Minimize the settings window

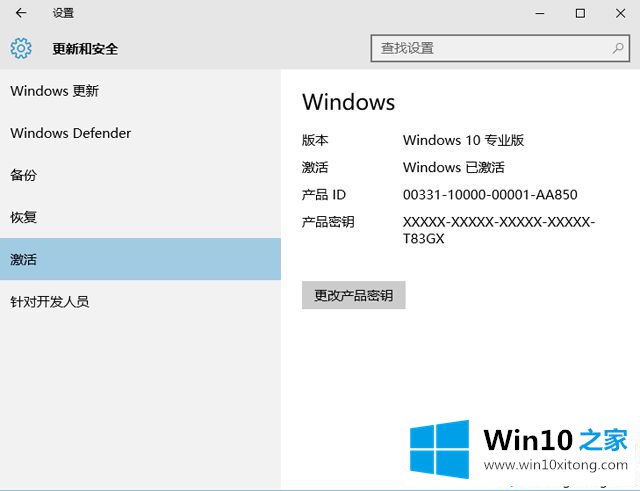click(x=540, y=13)
